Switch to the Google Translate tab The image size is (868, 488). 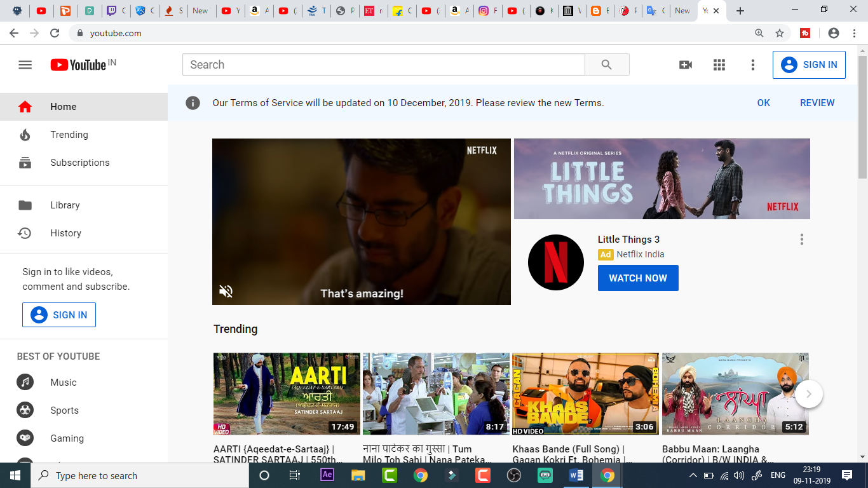click(657, 11)
